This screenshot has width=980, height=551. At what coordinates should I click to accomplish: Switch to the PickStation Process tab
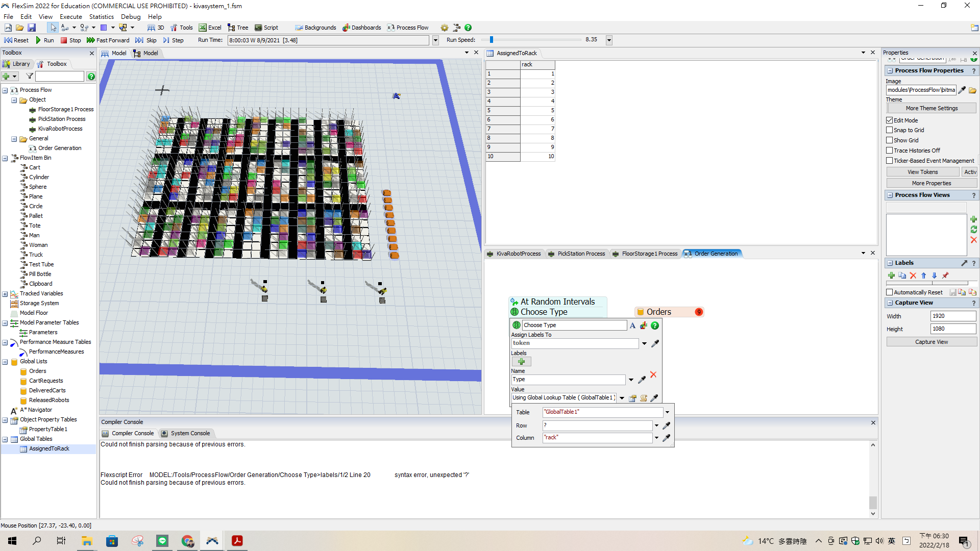[581, 254]
